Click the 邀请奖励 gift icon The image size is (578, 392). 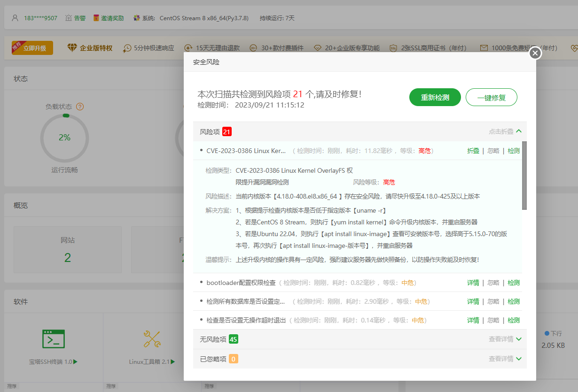[x=96, y=18]
